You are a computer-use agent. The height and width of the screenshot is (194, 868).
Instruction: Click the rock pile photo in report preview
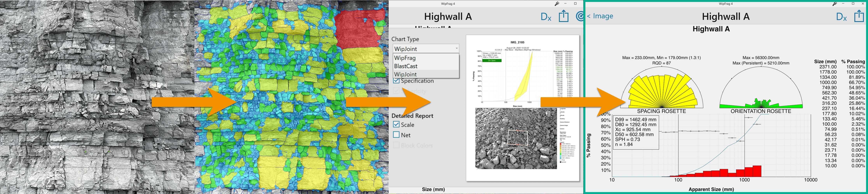click(x=516, y=138)
